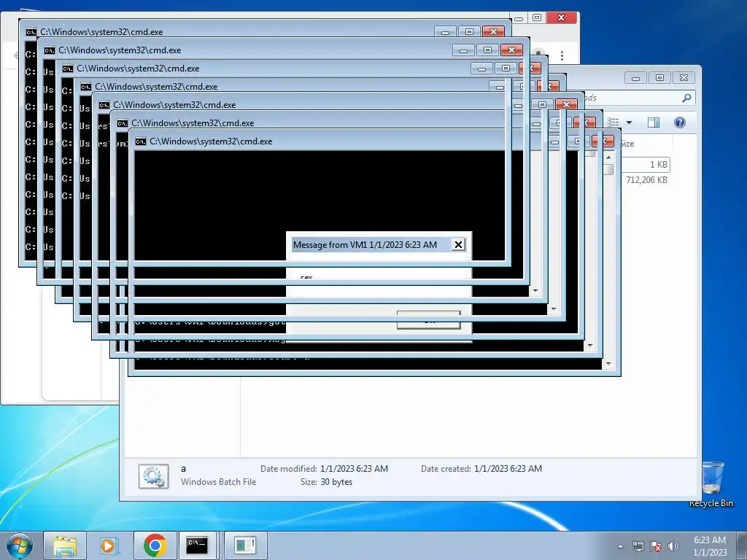
Task: Click the Size column header in Explorer
Action: pos(626,144)
